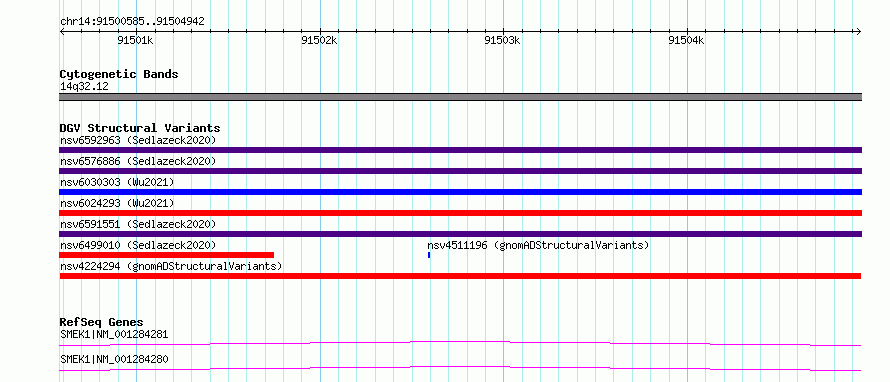Image resolution: width=890 pixels, height=382 pixels.
Task: Click the chr14:91500585..91504942 coordinate label
Action: pos(132,22)
